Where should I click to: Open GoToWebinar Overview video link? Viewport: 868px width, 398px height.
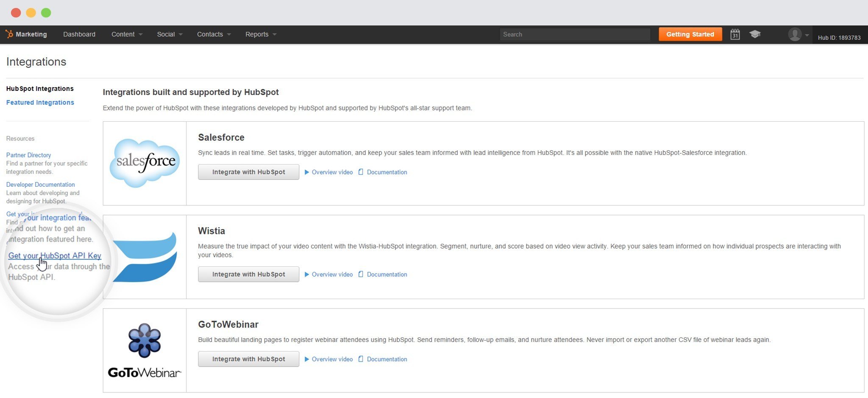click(332, 359)
